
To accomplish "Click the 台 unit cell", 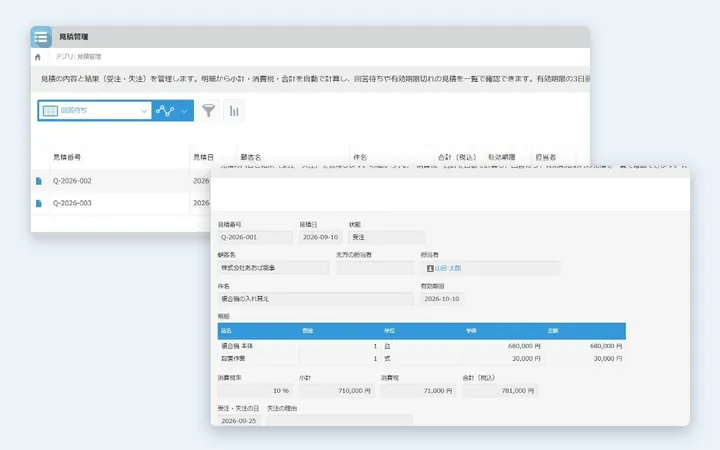I will pyautogui.click(x=422, y=346).
